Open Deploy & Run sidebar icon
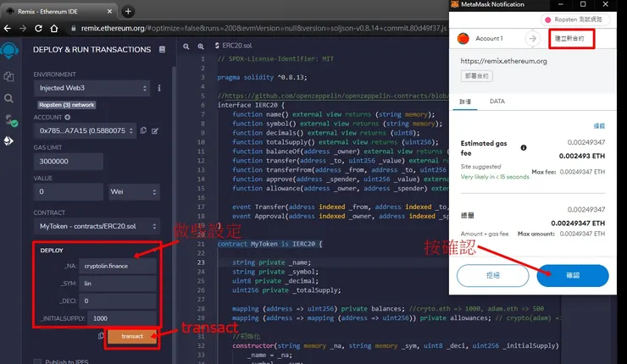This screenshot has width=627, height=364. [8, 141]
